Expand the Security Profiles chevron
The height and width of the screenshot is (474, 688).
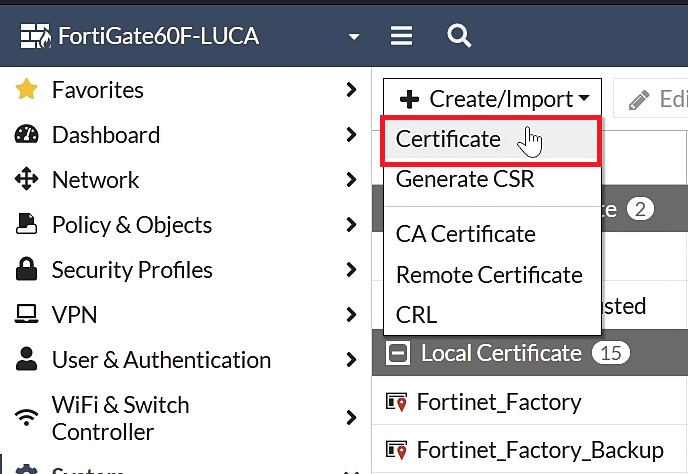point(351,269)
